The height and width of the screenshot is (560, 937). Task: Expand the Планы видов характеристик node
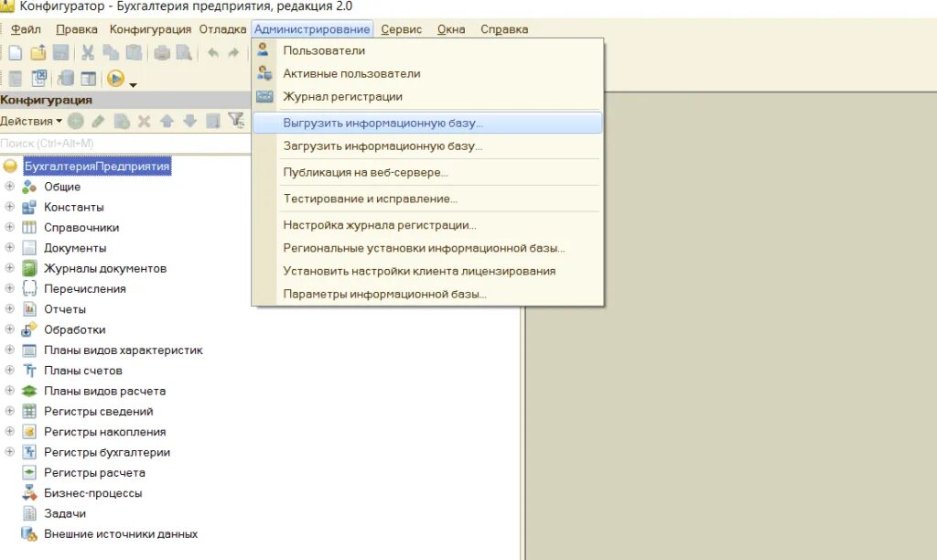coord(9,349)
